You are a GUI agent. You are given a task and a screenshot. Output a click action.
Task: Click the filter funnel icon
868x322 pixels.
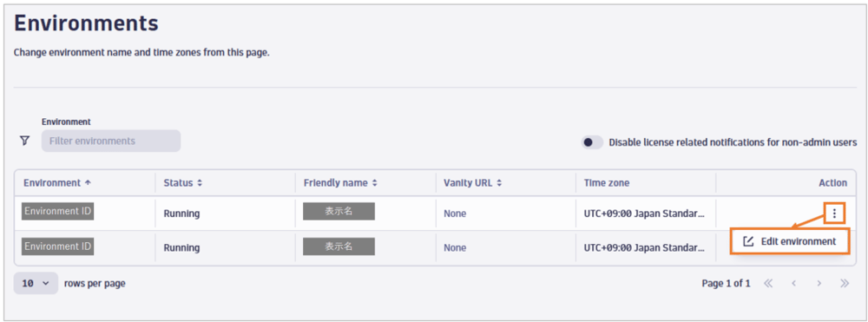tap(24, 141)
